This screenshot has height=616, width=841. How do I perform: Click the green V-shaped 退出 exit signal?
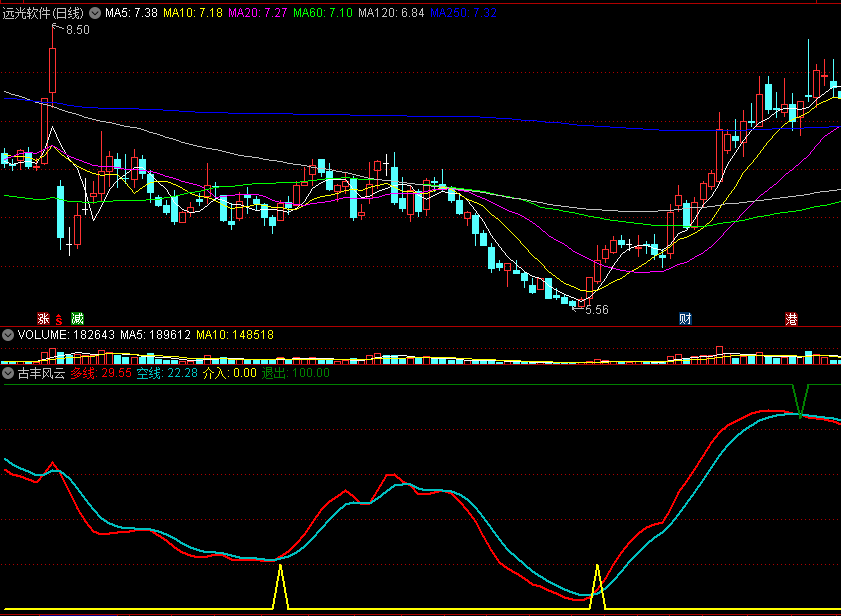[800, 400]
